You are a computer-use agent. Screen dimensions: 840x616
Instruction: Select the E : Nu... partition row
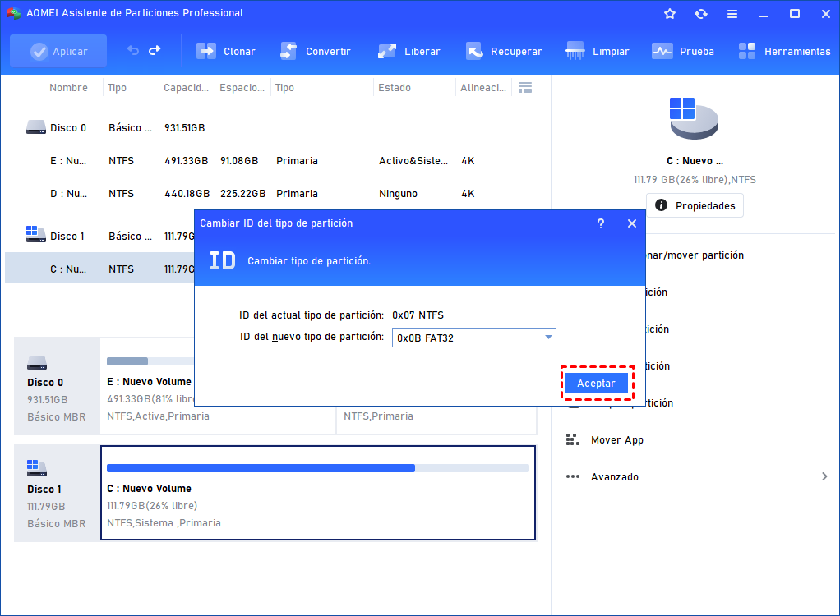(278, 160)
